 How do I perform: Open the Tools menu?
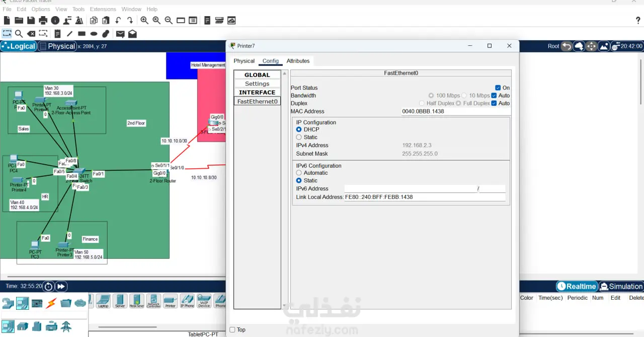78,9
